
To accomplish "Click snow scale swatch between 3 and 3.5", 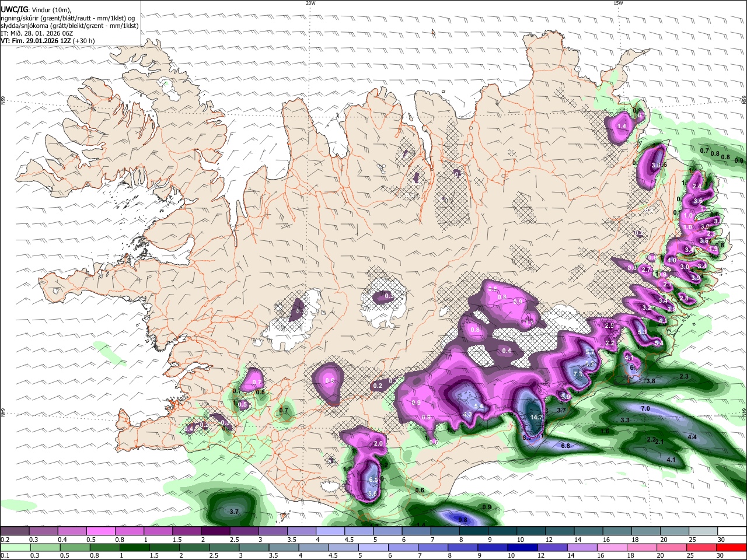I will click(273, 531).
